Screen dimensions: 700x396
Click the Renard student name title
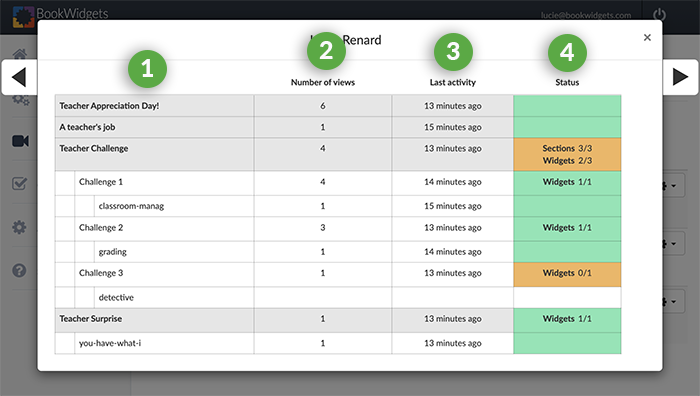coord(362,40)
